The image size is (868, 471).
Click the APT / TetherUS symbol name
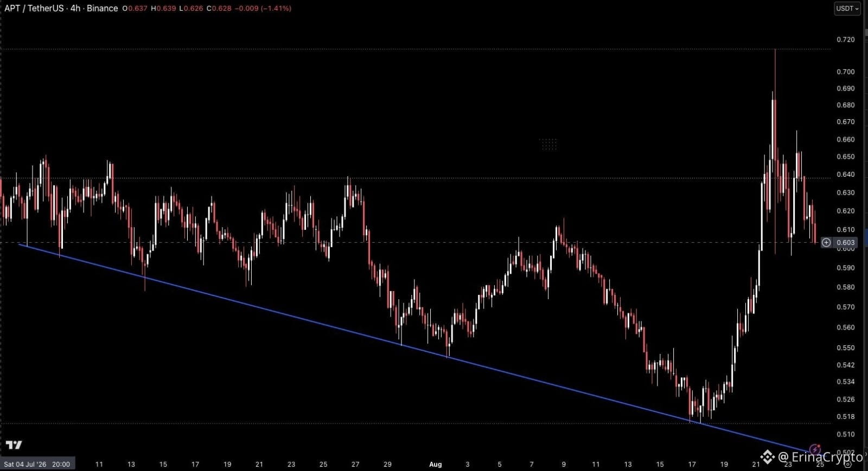point(34,8)
